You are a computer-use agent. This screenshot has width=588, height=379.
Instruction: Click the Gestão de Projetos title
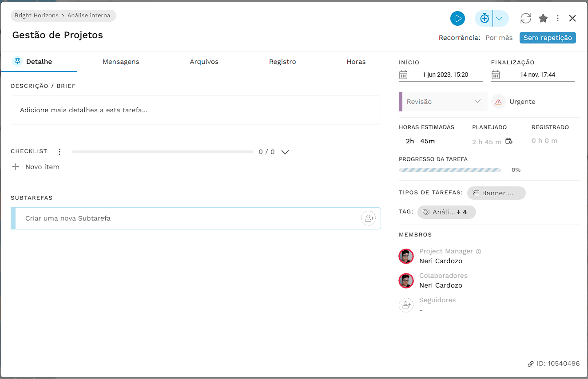[x=58, y=35]
